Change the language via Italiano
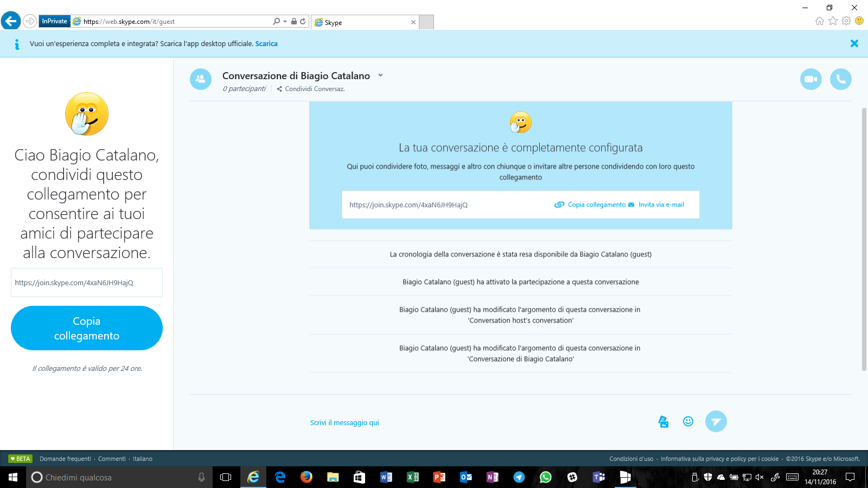The height and width of the screenshot is (488, 868). 143,459
